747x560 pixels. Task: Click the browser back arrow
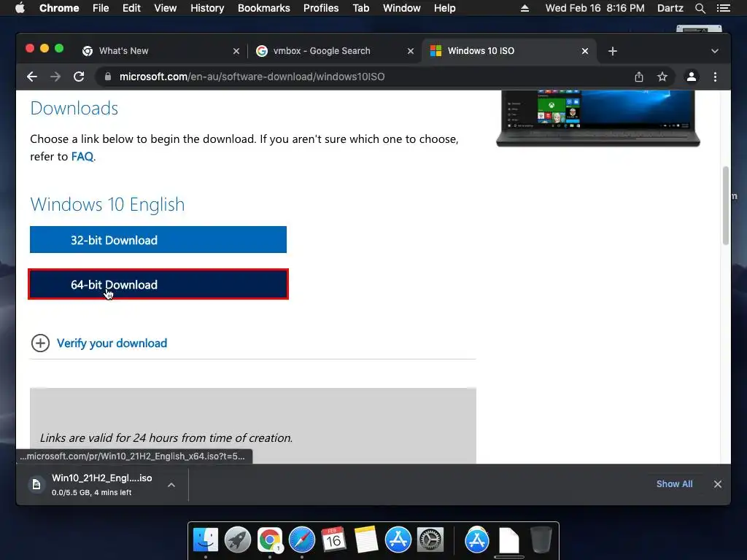click(32, 77)
